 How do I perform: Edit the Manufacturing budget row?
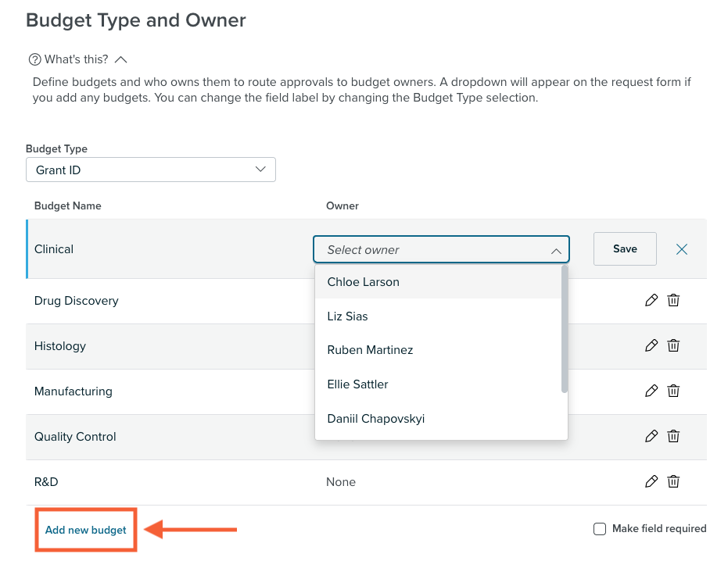tap(651, 391)
